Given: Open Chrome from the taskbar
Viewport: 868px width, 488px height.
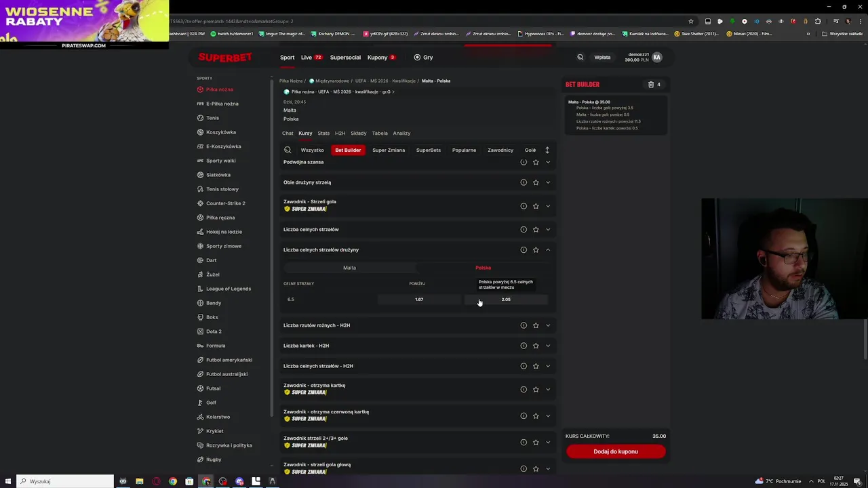Looking at the screenshot, I should 173,481.
